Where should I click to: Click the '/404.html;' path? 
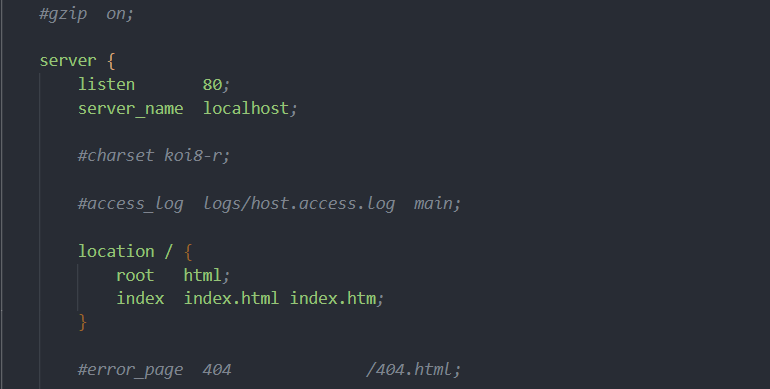tap(413, 369)
